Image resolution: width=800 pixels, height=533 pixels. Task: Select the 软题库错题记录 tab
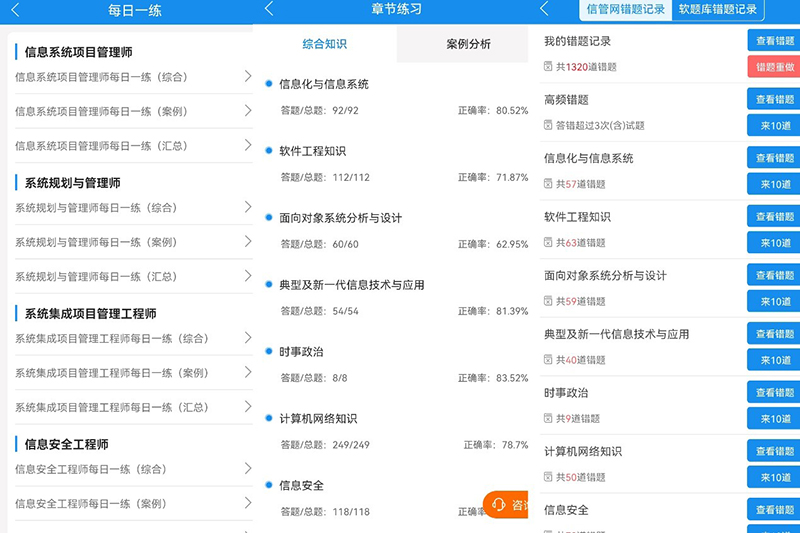pos(717,9)
